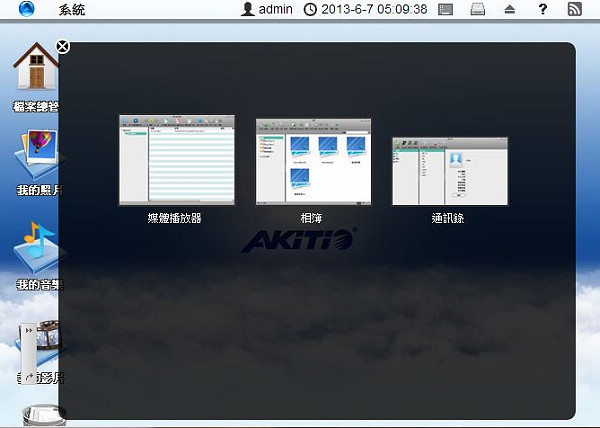Click the 媒體播放器 label
This screenshot has width=600, height=428.
point(174,217)
